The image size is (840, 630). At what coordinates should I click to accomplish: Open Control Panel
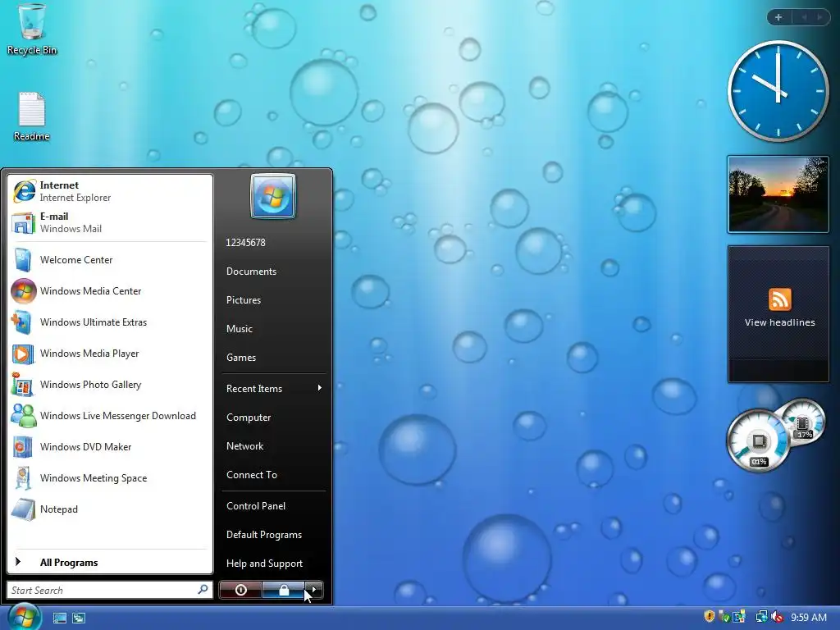pyautogui.click(x=273, y=505)
